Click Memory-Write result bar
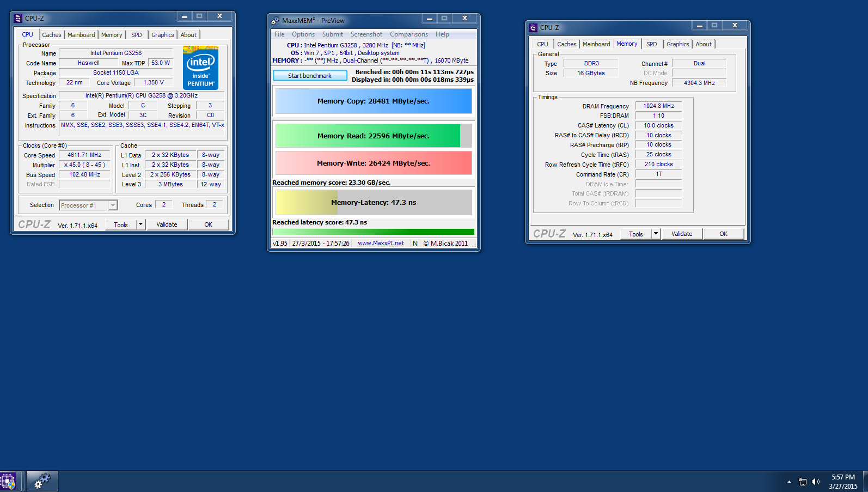Viewport: 868px width, 492px height. [x=374, y=163]
